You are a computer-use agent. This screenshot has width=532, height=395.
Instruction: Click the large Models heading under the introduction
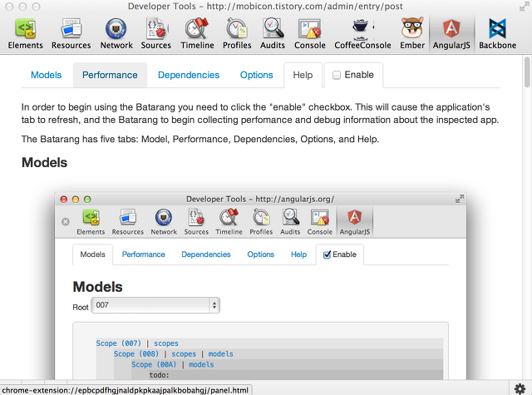pos(44,162)
